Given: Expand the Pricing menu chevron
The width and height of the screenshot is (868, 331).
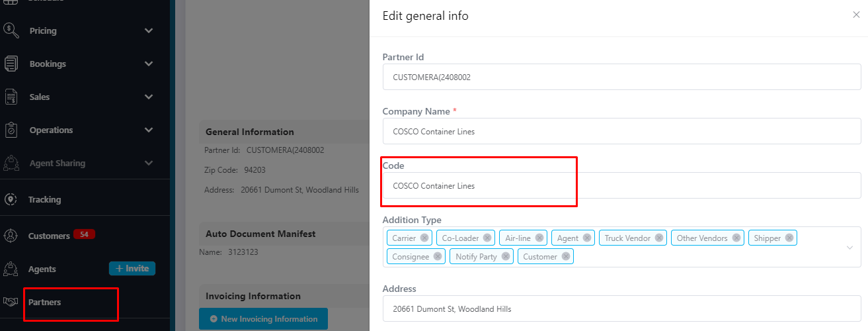Looking at the screenshot, I should pos(149,30).
